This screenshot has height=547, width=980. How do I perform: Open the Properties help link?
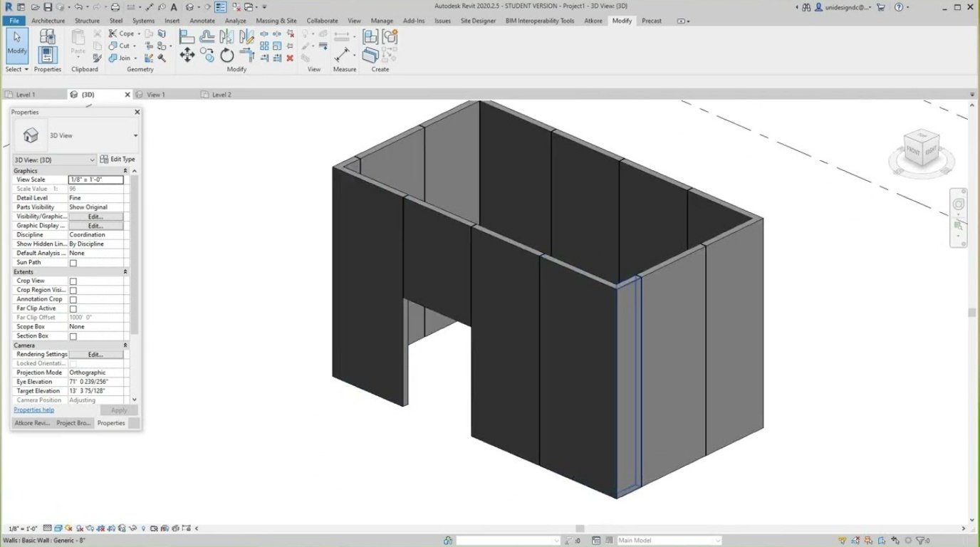(x=33, y=410)
